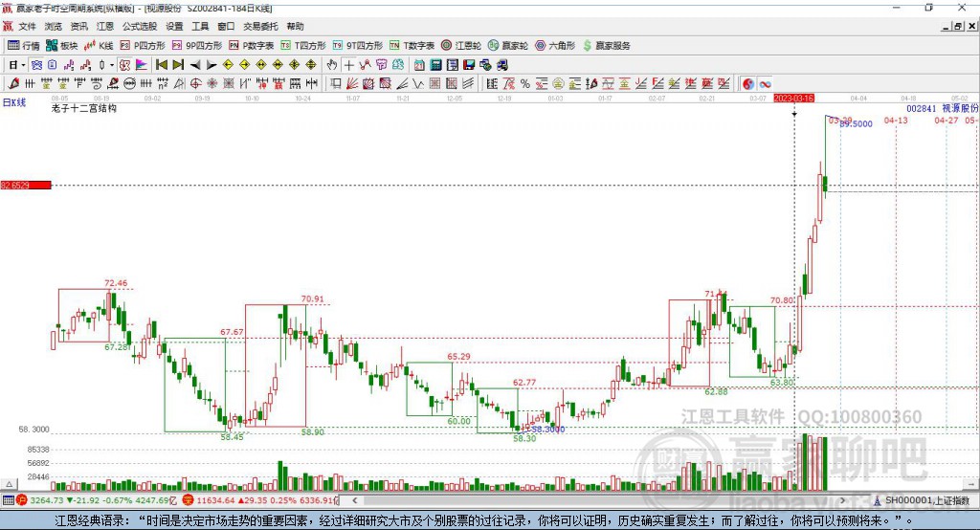The width and height of the screenshot is (980, 530).
Task: Open the calculator icon
Action: point(435,65)
